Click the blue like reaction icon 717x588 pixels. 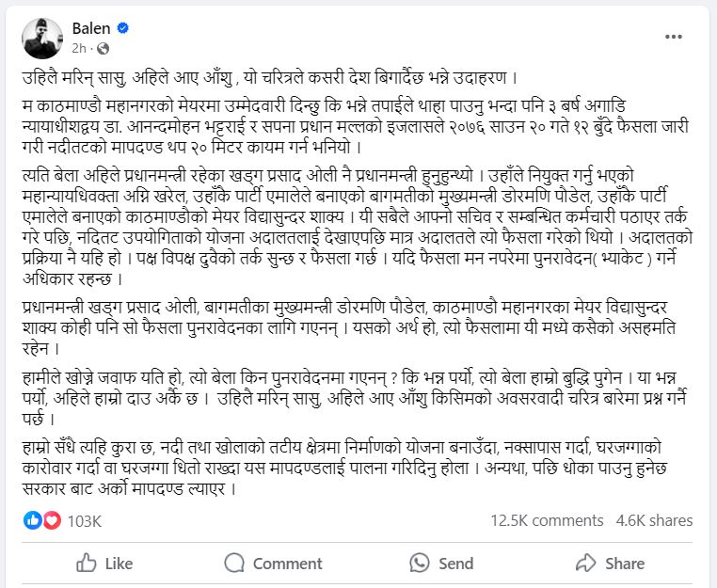click(x=31, y=520)
